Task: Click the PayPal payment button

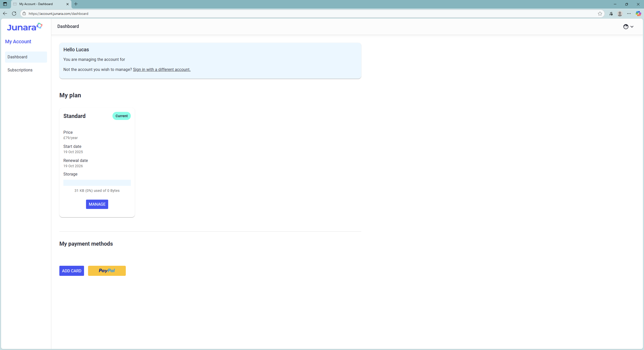Action: click(107, 271)
